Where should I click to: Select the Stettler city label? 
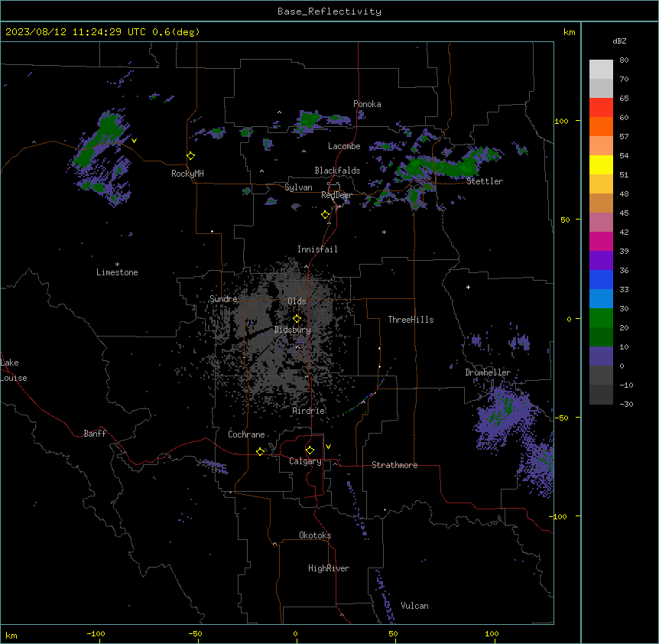click(485, 181)
